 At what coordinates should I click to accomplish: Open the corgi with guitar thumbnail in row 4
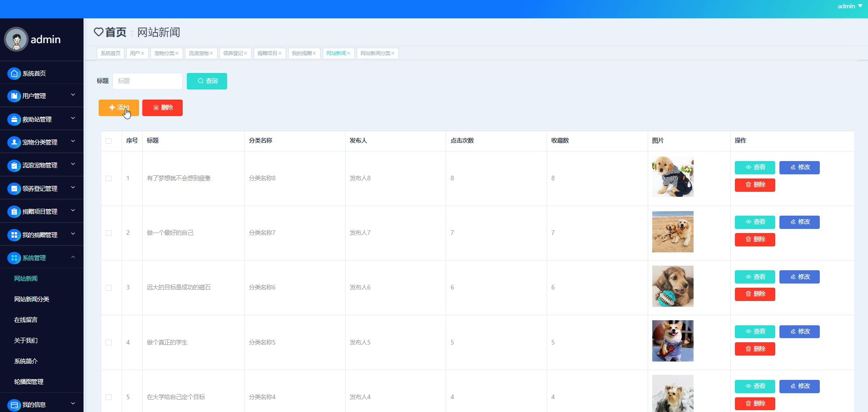[673, 341]
